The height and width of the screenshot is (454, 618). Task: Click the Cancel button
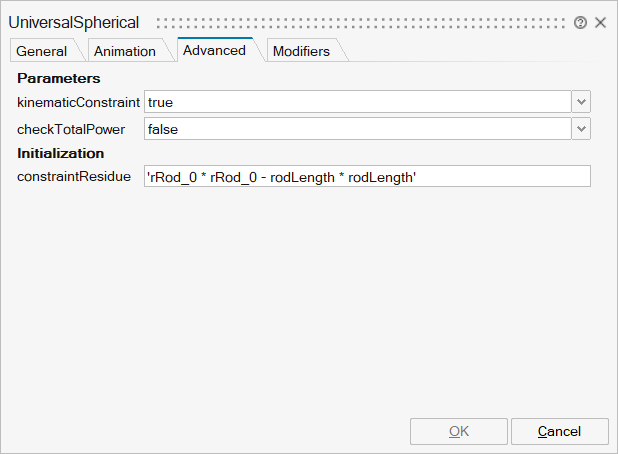(x=559, y=431)
